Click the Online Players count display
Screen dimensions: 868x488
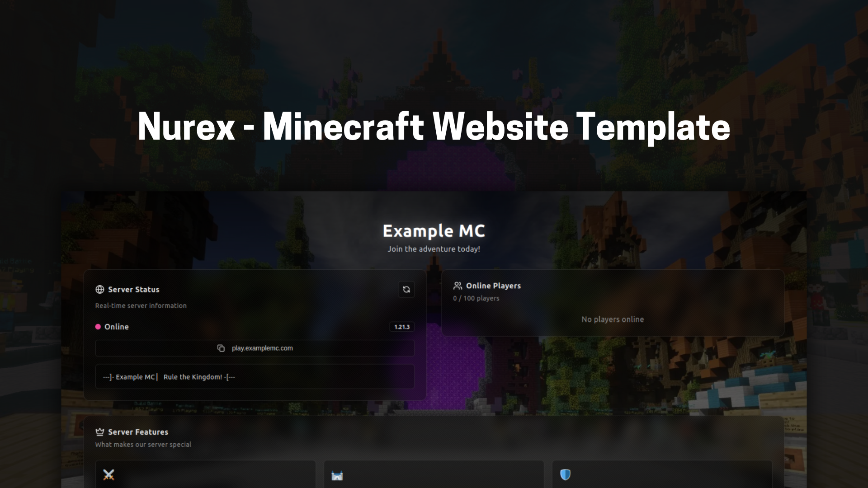(x=476, y=298)
